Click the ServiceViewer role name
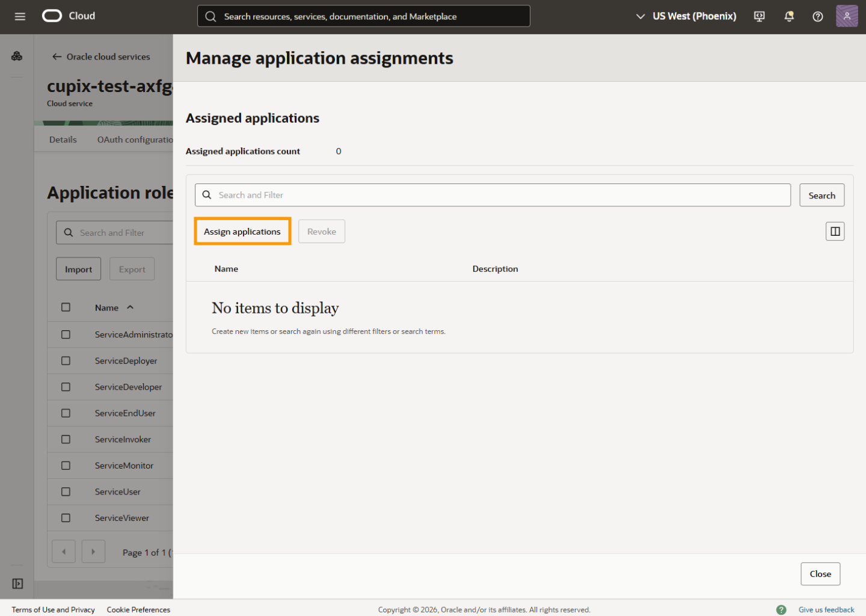This screenshot has height=616, width=866. coord(122,518)
